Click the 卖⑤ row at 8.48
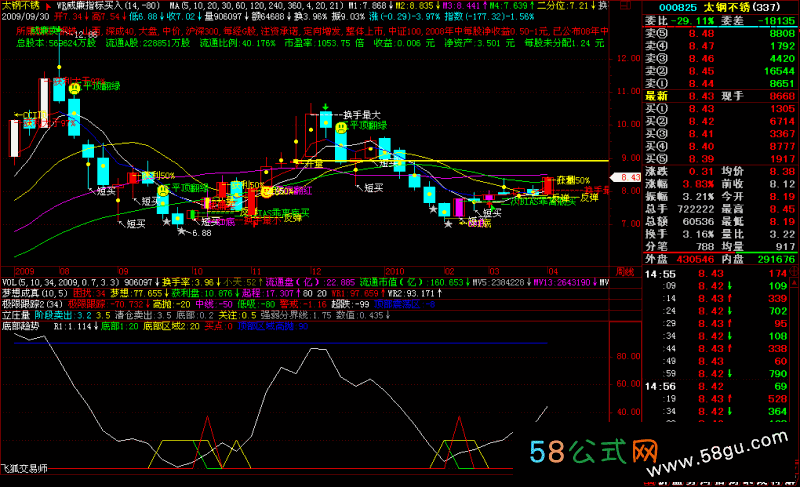The height and width of the screenshot is (487, 800). [x=719, y=34]
